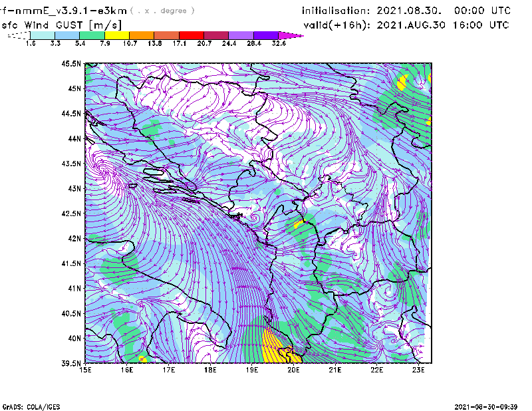The width and height of the screenshot is (532, 411).
Task: Click the 'GrADS: COLA/IGES' footer text
Action: click(31, 407)
